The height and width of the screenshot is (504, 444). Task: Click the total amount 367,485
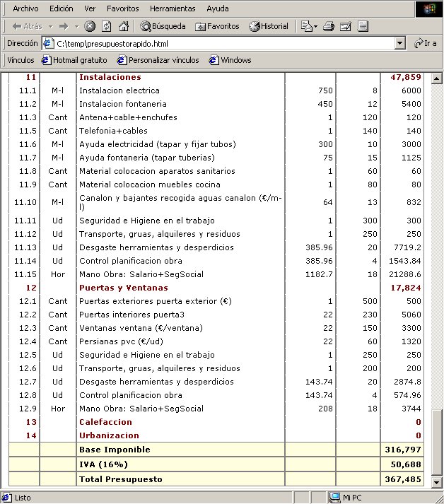(x=403, y=479)
